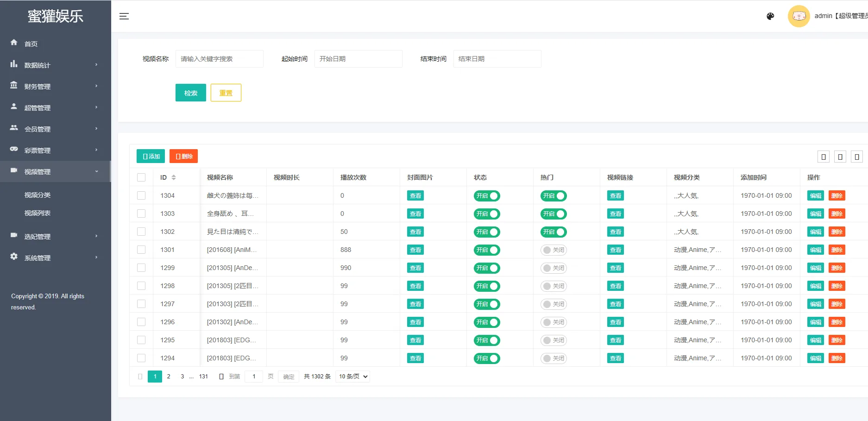The height and width of the screenshot is (421, 868).
Task: Click the 彩票管理 gamepad icon
Action: coord(14,149)
